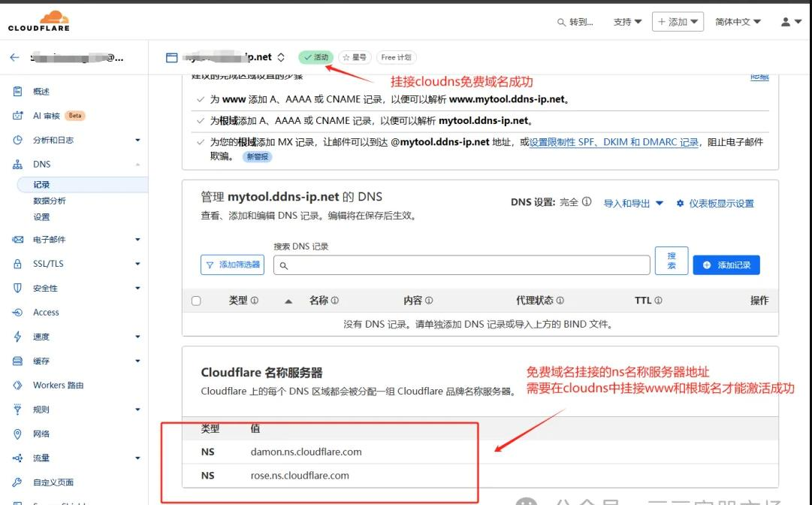The width and height of the screenshot is (812, 505).
Task: Click the 搜索 DNS 记录 input field
Action: coord(462,265)
